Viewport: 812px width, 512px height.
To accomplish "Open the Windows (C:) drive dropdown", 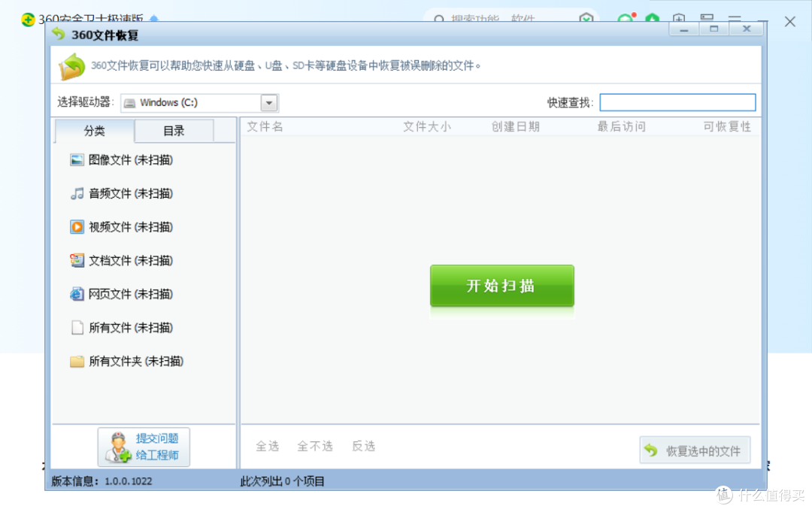I will click(268, 102).
